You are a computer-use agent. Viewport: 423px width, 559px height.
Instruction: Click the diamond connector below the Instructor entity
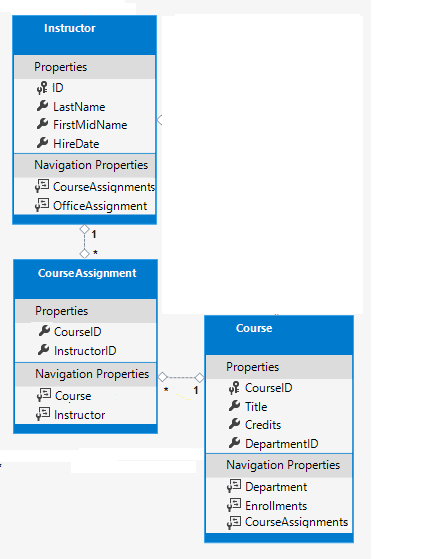pyautogui.click(x=84, y=229)
